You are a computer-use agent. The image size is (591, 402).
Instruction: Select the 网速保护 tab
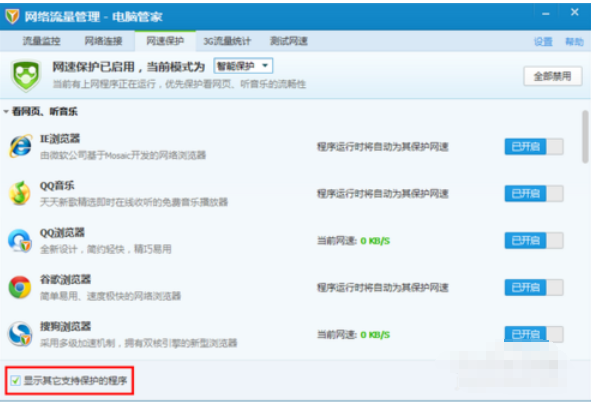(x=165, y=41)
